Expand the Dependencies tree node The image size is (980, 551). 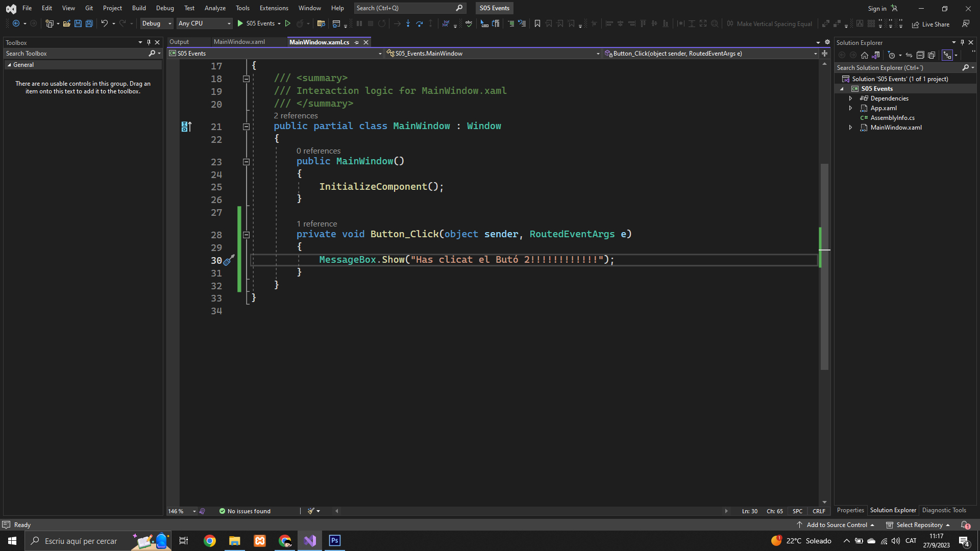[x=850, y=98]
